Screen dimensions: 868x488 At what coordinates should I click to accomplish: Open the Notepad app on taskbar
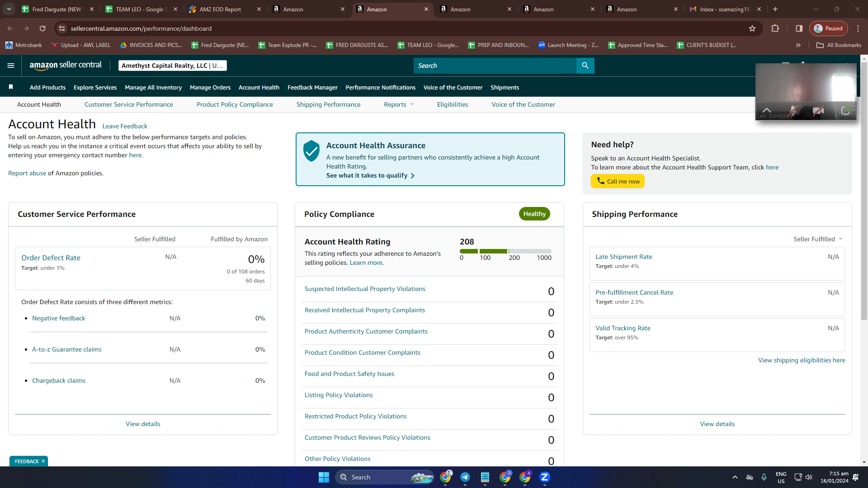point(485,477)
